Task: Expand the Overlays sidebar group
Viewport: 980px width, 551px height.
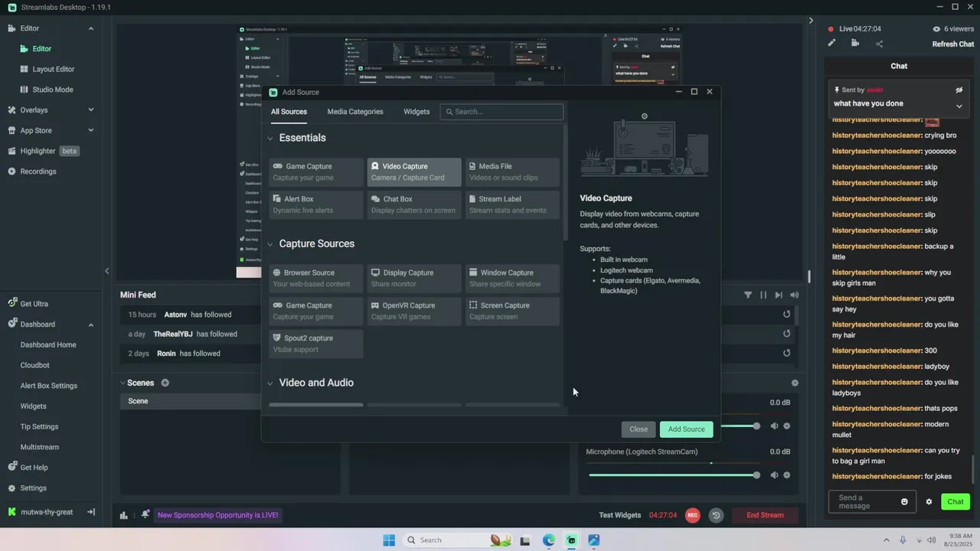Action: (x=90, y=110)
